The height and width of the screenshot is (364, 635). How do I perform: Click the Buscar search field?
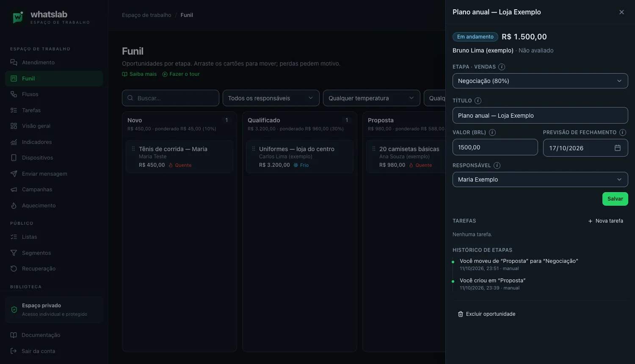click(171, 98)
